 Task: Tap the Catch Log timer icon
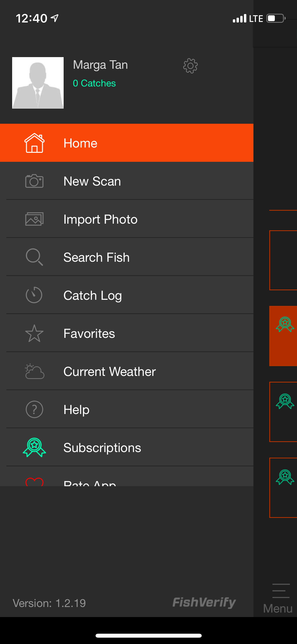(34, 295)
